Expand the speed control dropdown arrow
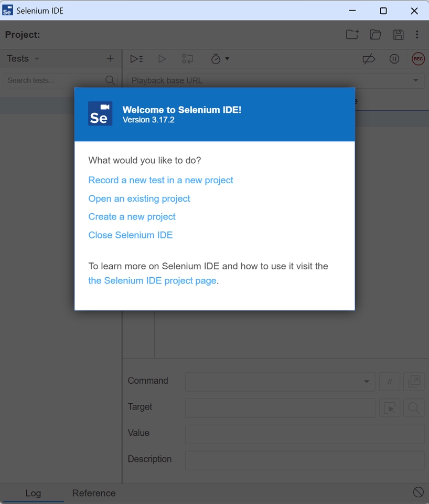The image size is (429, 504). [227, 58]
